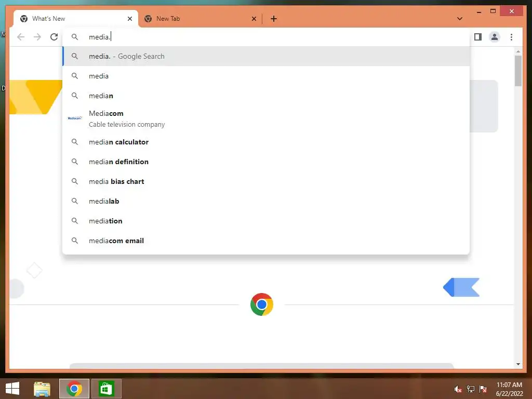This screenshot has height=399, width=532.
Task: Click the muted volume tray icon
Action: click(458, 389)
